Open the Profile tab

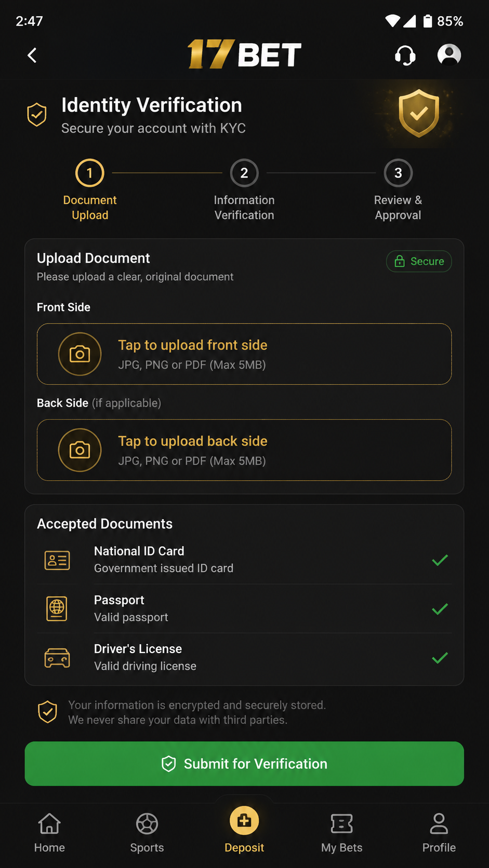[439, 833]
